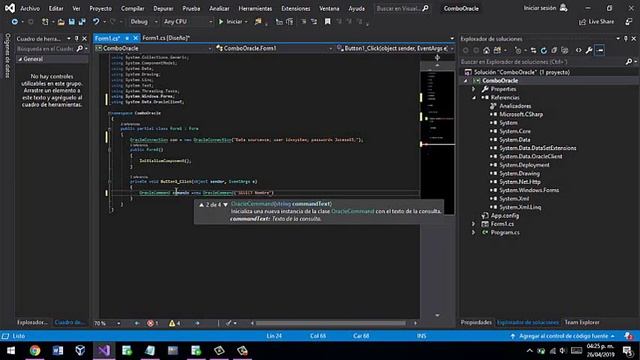
Task: Show next overload with the down arrow tooltip
Action: tap(225, 205)
